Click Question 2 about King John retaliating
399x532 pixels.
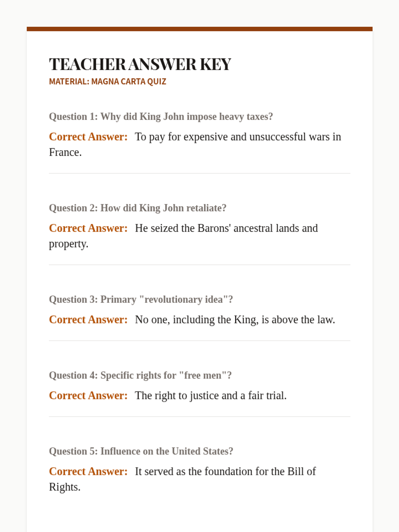click(138, 208)
